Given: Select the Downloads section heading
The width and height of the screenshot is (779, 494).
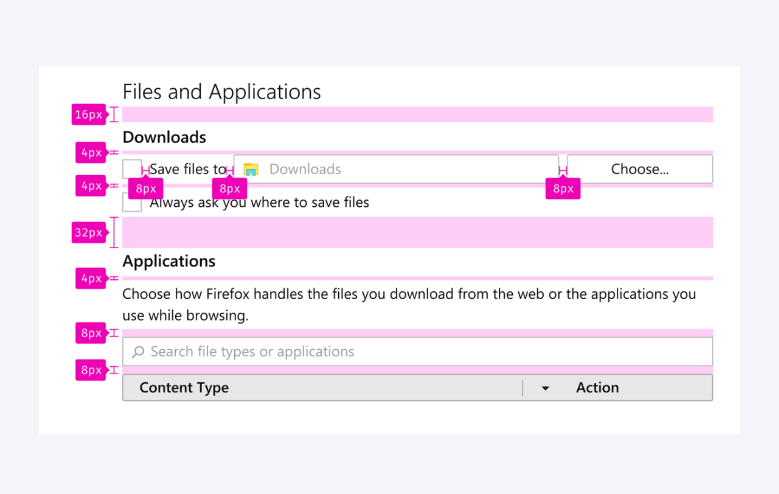Looking at the screenshot, I should [164, 137].
